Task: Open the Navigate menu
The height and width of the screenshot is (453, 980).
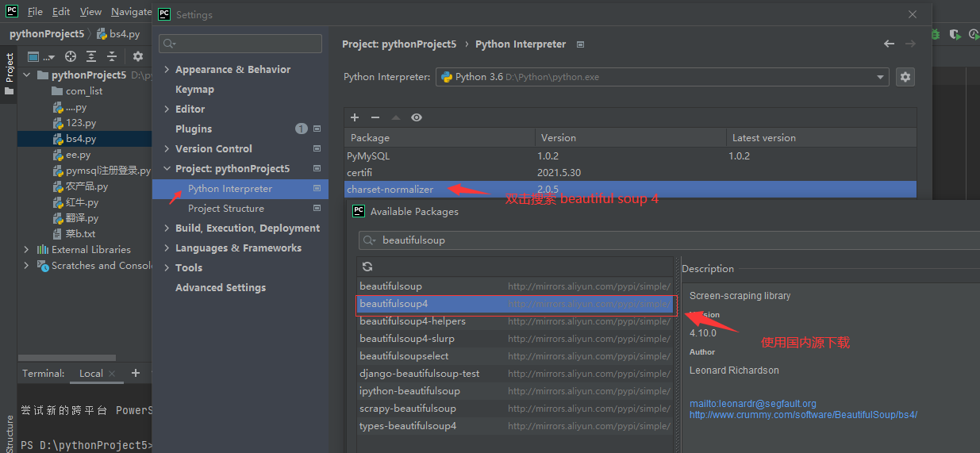Action: [131, 12]
